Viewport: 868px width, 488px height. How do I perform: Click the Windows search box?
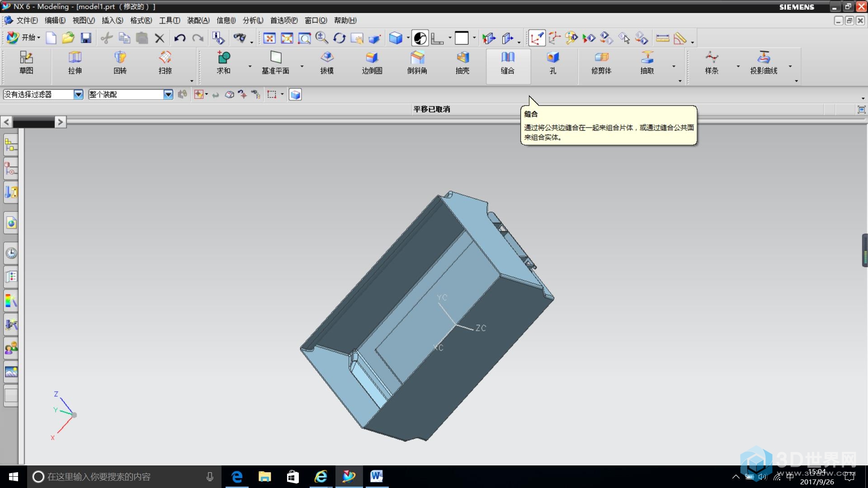[x=124, y=477]
